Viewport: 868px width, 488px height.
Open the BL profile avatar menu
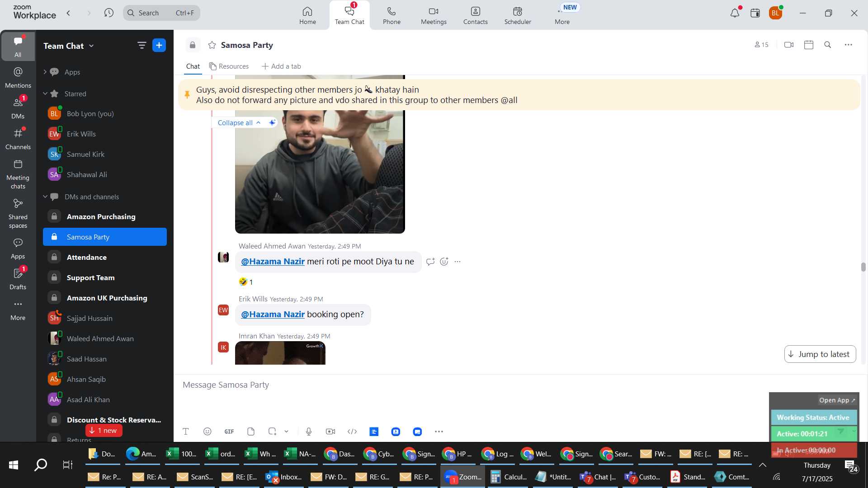tap(775, 13)
